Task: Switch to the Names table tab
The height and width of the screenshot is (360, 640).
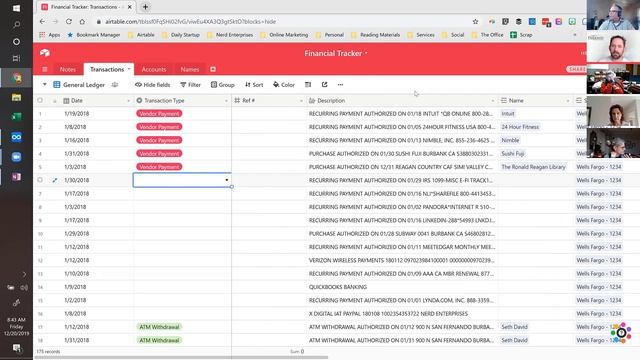Action: coord(190,70)
